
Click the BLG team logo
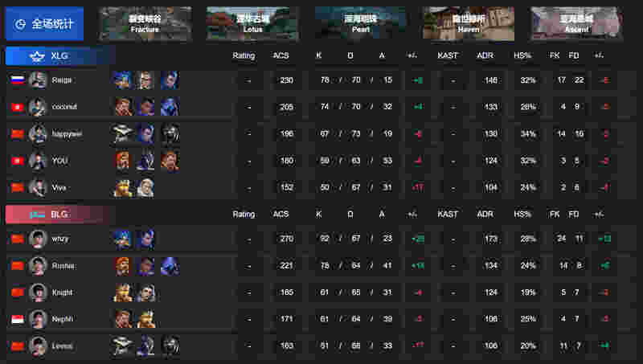coord(37,215)
